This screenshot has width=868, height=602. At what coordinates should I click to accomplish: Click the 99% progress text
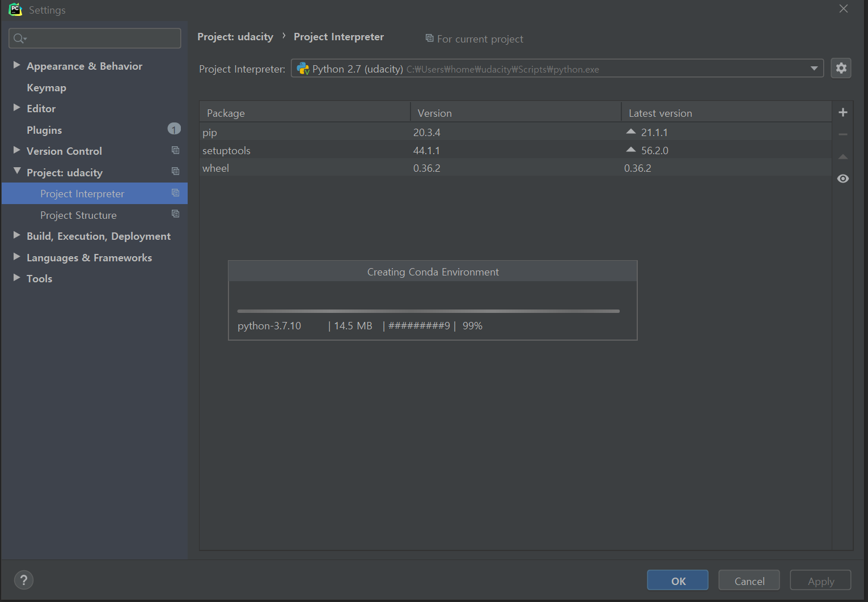point(472,326)
